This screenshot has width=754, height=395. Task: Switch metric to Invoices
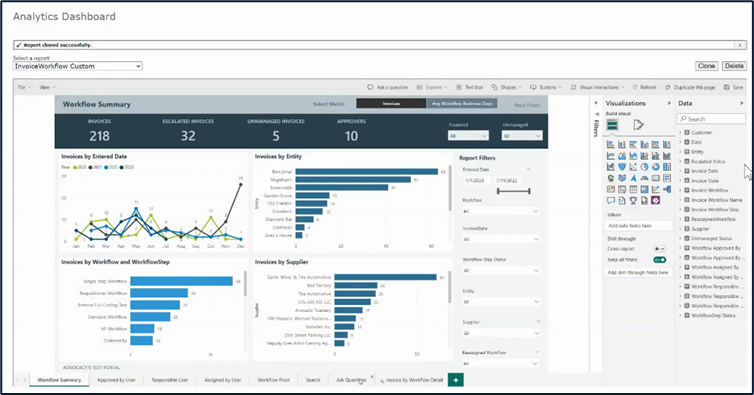tap(391, 103)
